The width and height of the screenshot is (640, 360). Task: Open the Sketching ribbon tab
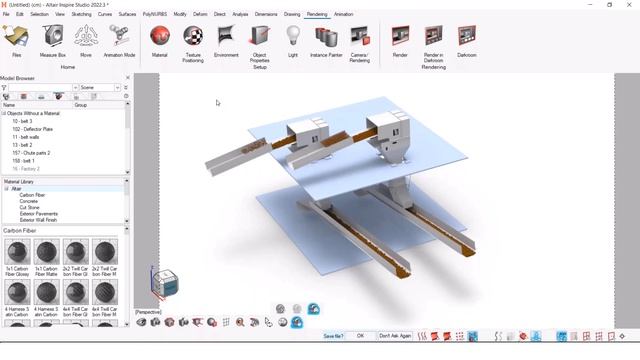pyautogui.click(x=81, y=14)
